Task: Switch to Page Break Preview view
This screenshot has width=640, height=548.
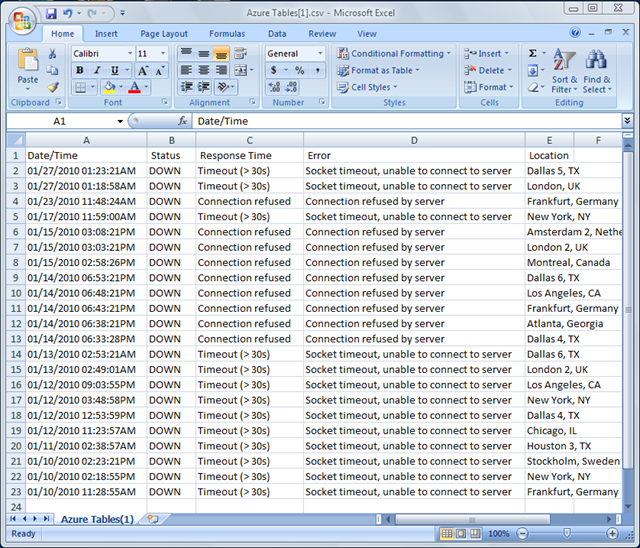Action: pyautogui.click(x=474, y=534)
